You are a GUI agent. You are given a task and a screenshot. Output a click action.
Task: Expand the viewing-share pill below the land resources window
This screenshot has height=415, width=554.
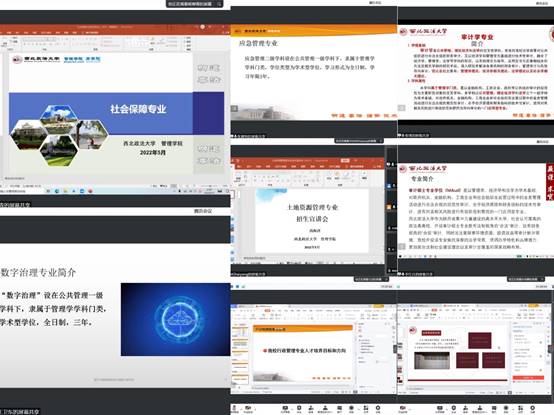coord(371,279)
